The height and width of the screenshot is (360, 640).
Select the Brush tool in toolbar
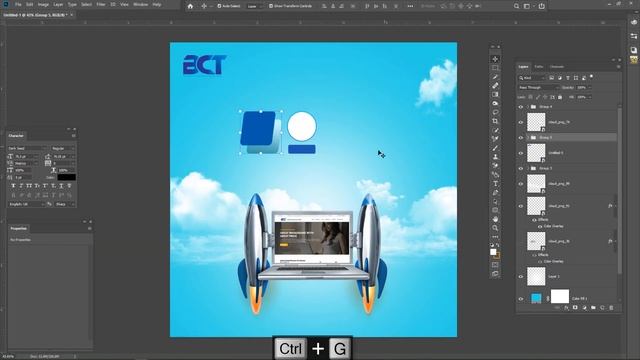pos(495,148)
